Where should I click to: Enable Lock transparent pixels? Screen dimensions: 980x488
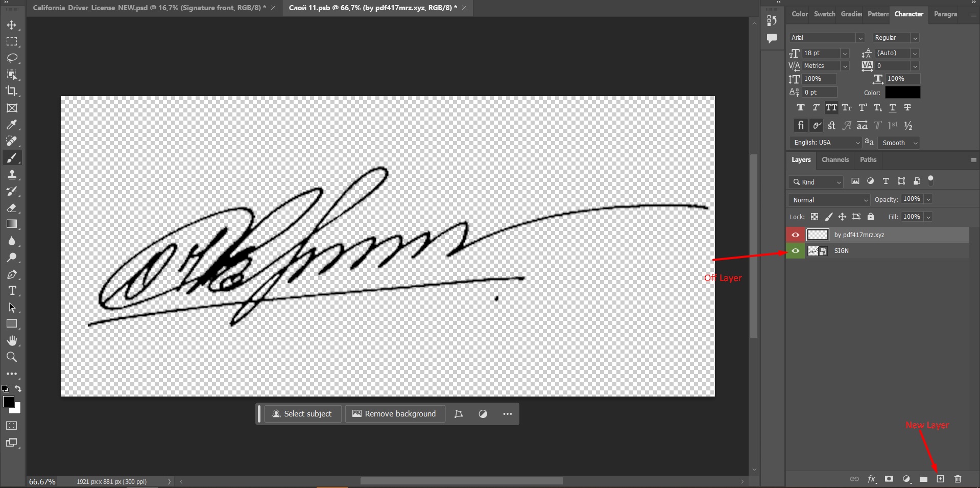[x=815, y=217]
